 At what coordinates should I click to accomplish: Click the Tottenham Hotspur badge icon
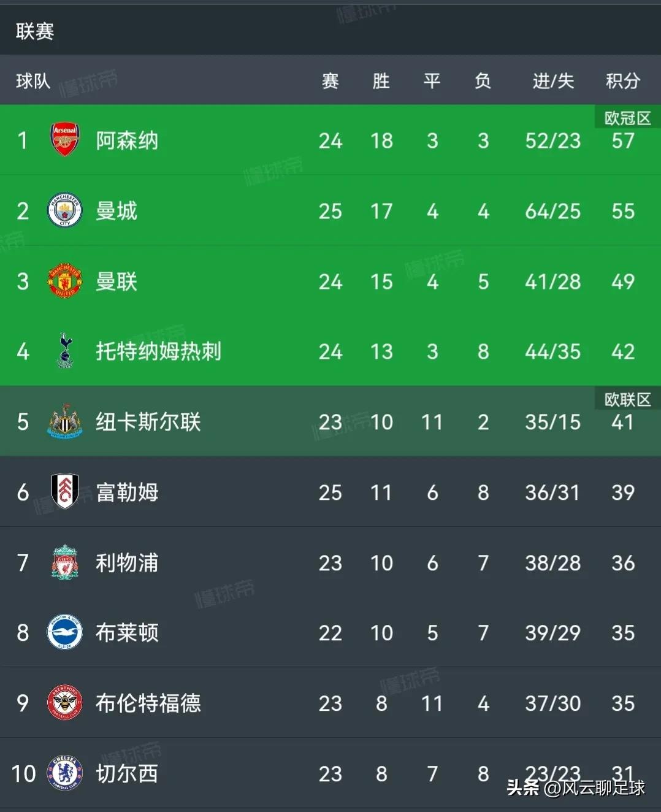[x=64, y=351]
